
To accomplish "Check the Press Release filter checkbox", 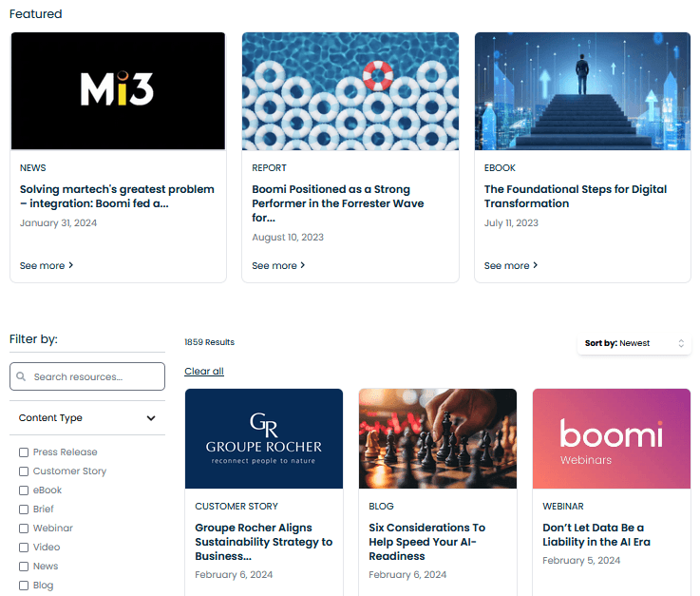I will pyautogui.click(x=24, y=452).
